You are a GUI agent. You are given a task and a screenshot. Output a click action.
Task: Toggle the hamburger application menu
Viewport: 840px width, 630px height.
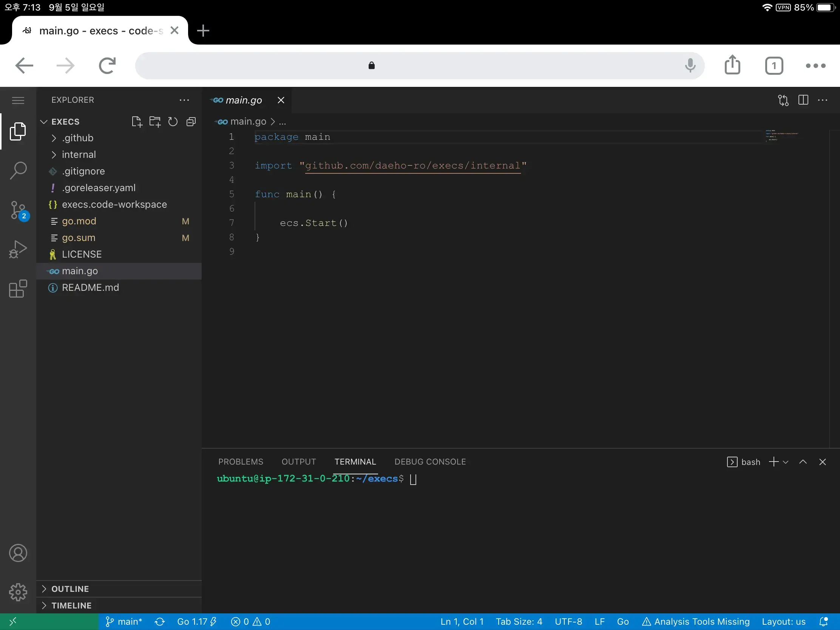(x=18, y=100)
